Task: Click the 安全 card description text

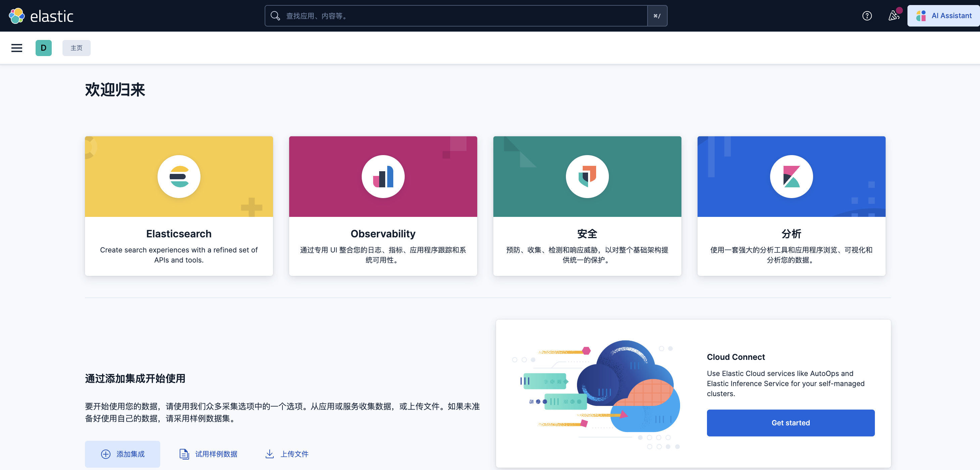Action: [587, 255]
